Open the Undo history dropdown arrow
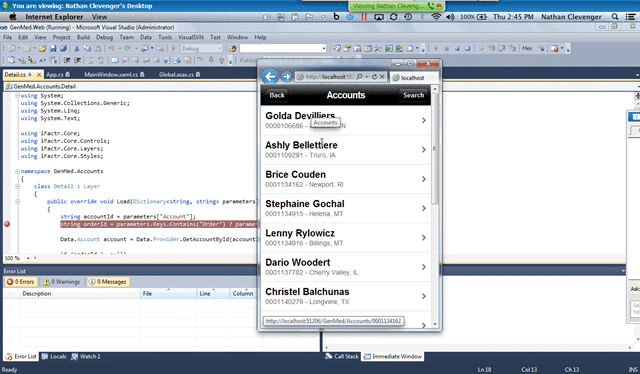This screenshot has width=640, height=374. (x=119, y=48)
